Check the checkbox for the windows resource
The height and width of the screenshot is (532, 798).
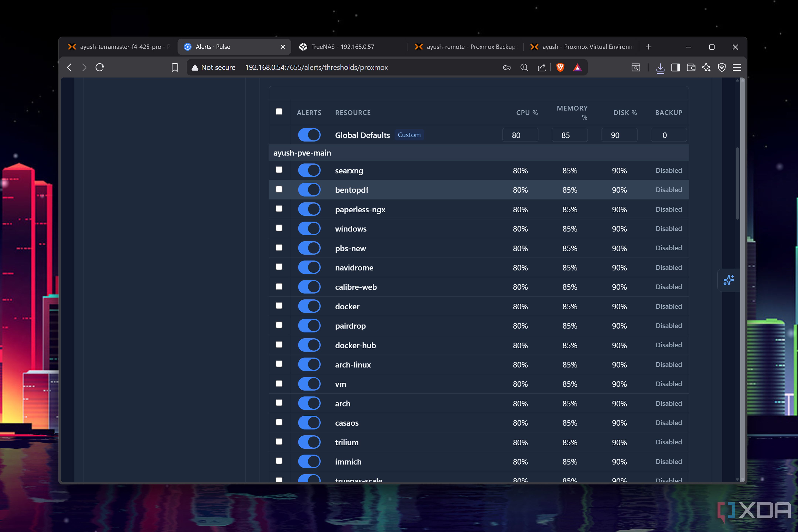279,228
